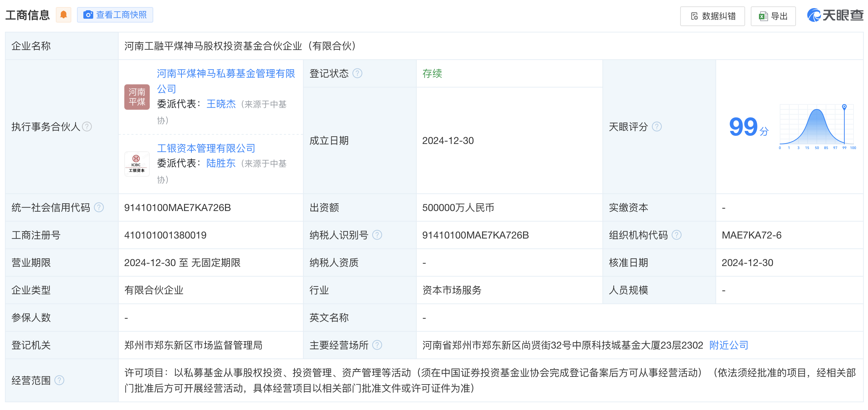Image resolution: width=868 pixels, height=410 pixels.
Task: Click 数据纠错 data correction button
Action: pos(713,16)
